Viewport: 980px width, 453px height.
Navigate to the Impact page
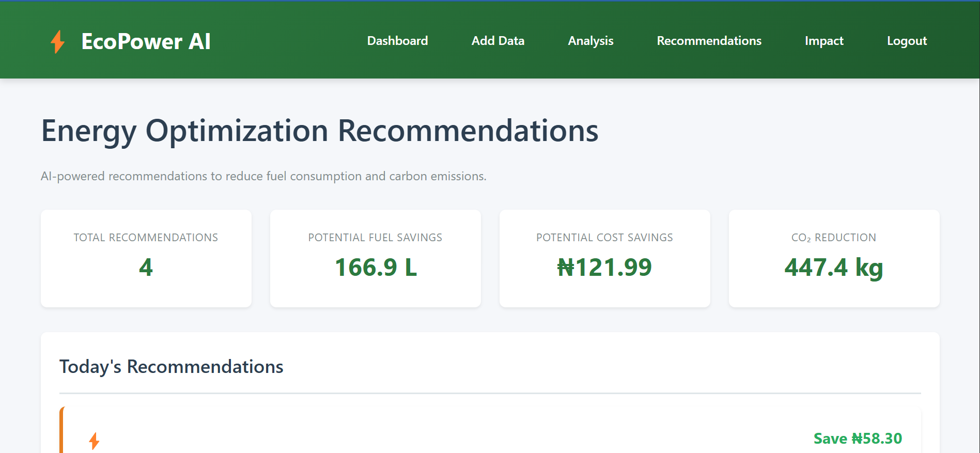[x=823, y=41]
